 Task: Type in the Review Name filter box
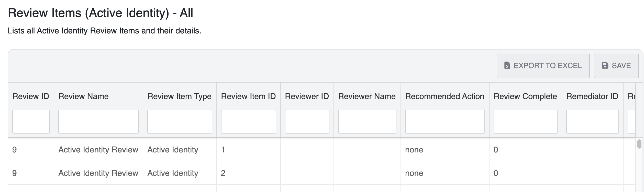click(x=98, y=122)
